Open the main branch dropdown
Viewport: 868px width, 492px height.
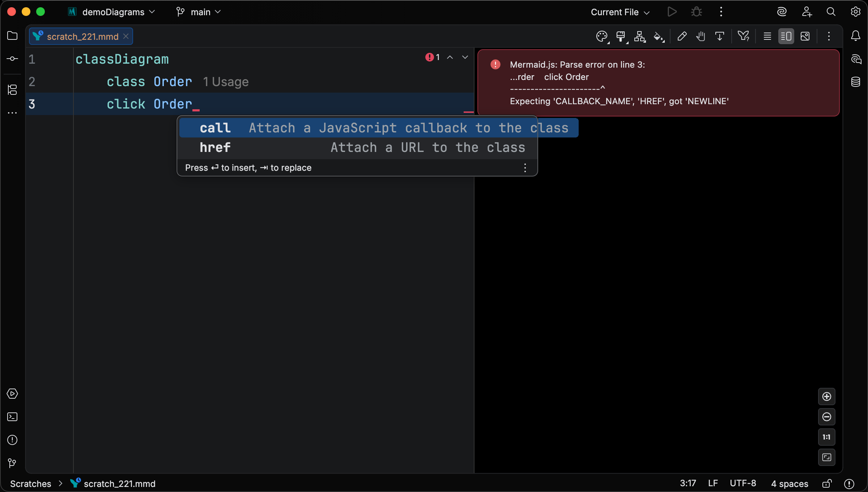(199, 12)
